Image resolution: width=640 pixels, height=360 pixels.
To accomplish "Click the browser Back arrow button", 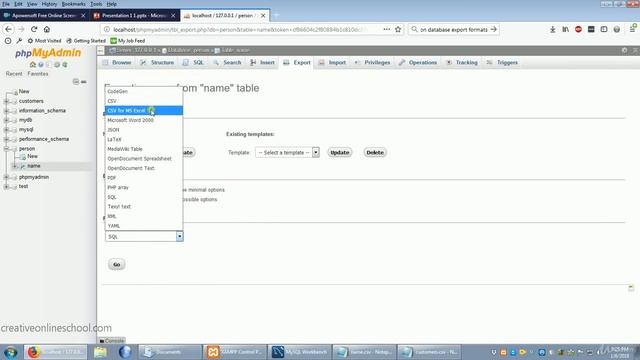I will pyautogui.click(x=9, y=29).
